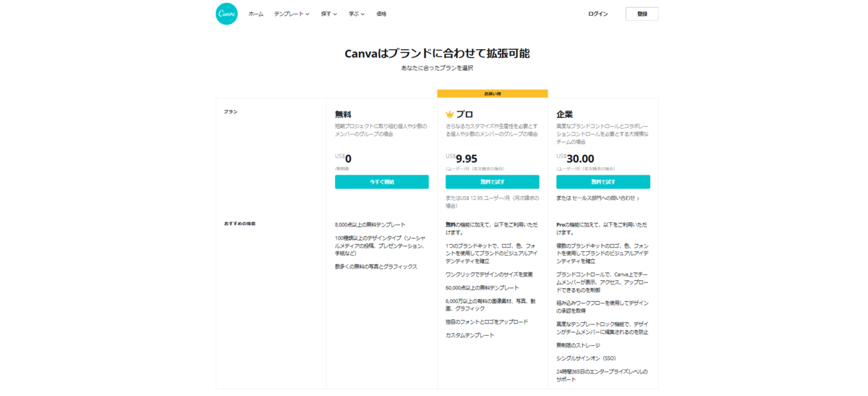Click 無料で試す under the 企業 plan
The height and width of the screenshot is (396, 868).
[x=603, y=182]
